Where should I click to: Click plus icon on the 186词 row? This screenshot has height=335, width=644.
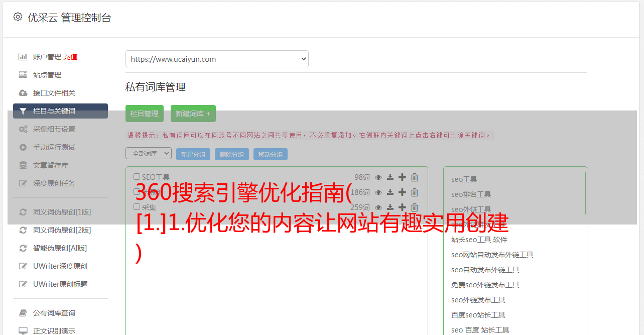[x=402, y=192]
